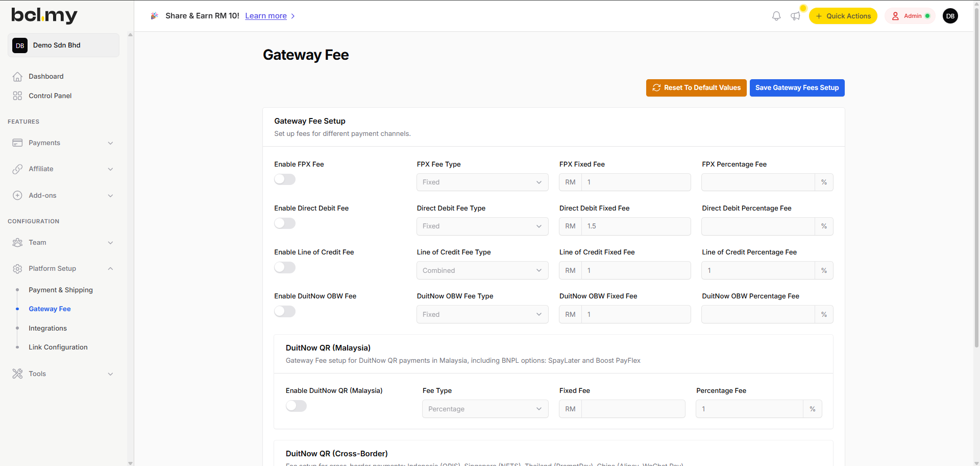Viewport: 980px width, 466px height.
Task: Click the Direct Debit Fixed Fee input
Action: coord(636,226)
